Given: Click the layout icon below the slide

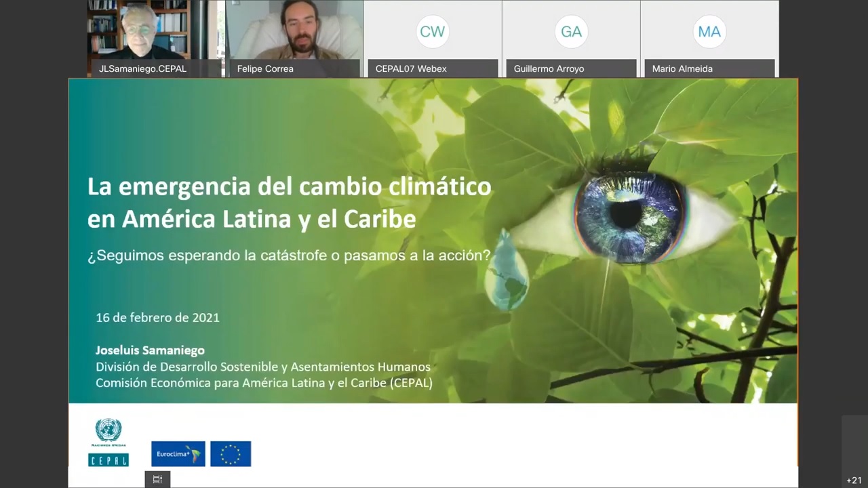Looking at the screenshot, I should (157, 479).
